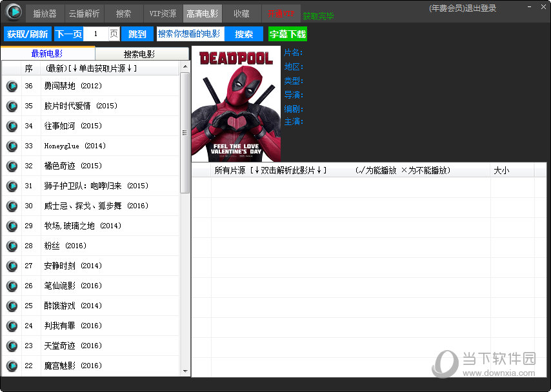This screenshot has height=392, width=551.
Task: Select movie title Honeyglue (2014)
Action: 75,146
